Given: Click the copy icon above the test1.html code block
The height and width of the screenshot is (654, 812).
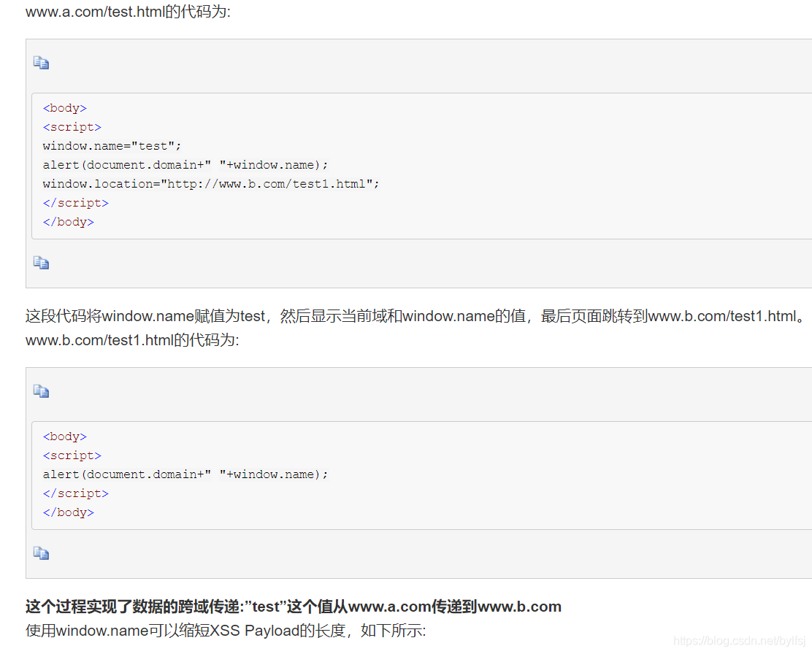Looking at the screenshot, I should click(x=41, y=391).
